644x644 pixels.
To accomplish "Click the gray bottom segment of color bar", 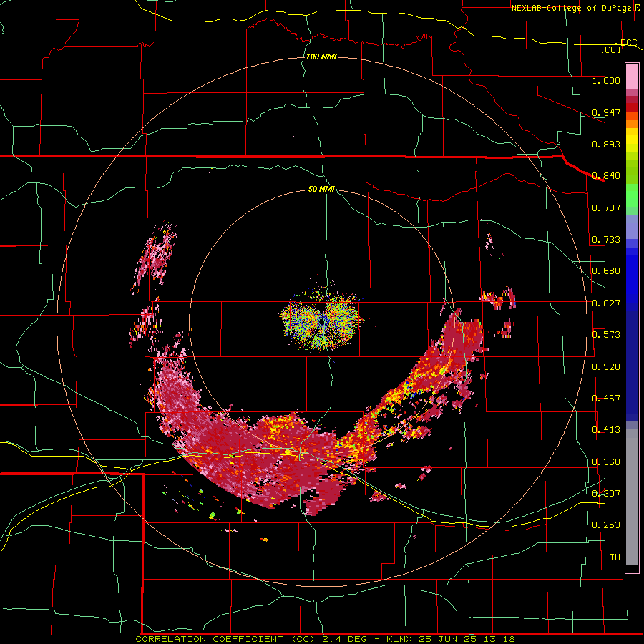I will click(x=632, y=497).
